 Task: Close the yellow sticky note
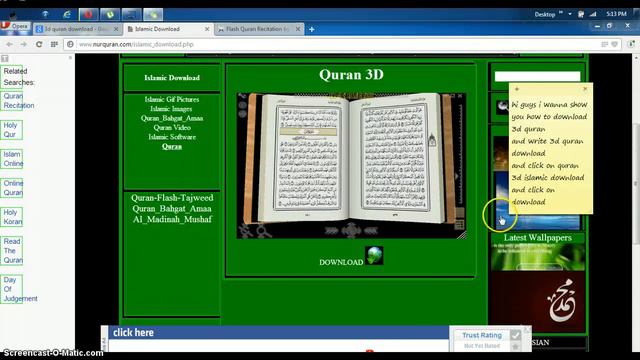[x=585, y=88]
